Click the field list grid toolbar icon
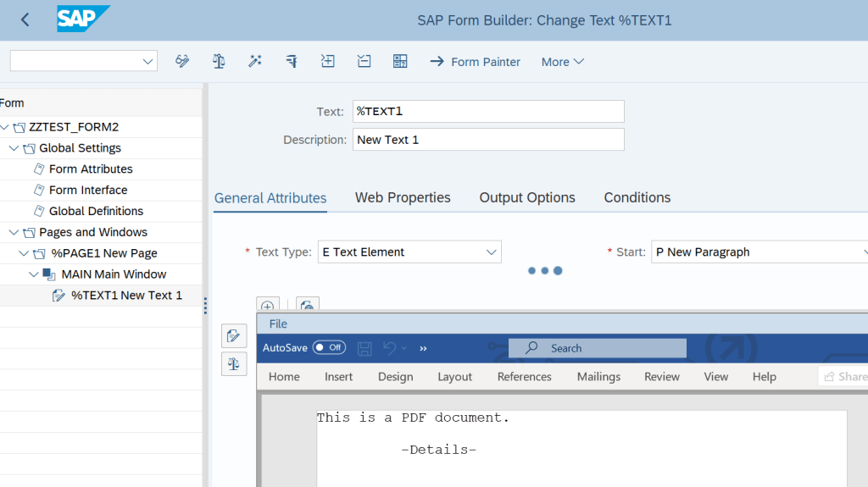 click(x=400, y=61)
